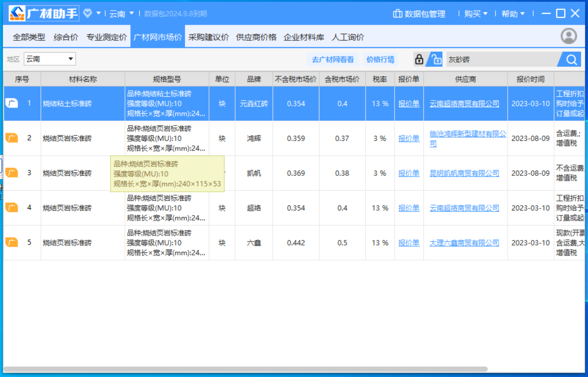Viewport: 588px width, 377px height.
Task: Click the 0.5 taxed price cell
Action: coord(342,243)
